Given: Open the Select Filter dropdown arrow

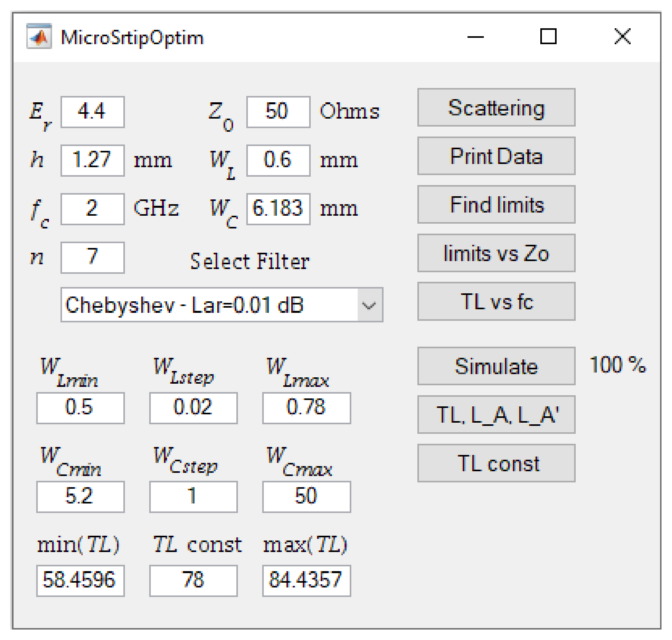Looking at the screenshot, I should tap(370, 305).
